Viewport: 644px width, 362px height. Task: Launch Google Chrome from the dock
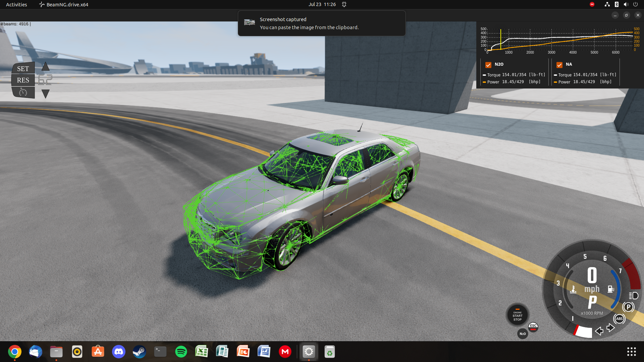point(15,352)
